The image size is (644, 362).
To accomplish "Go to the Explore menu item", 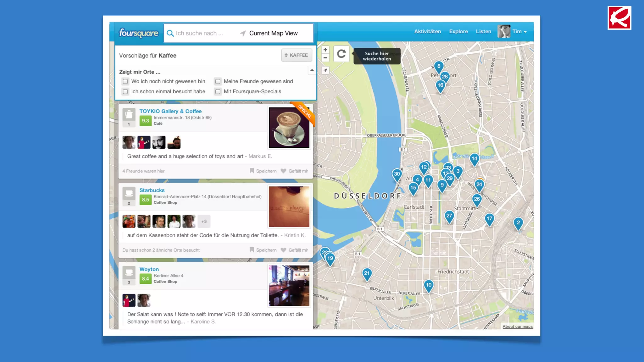I will [x=458, y=31].
